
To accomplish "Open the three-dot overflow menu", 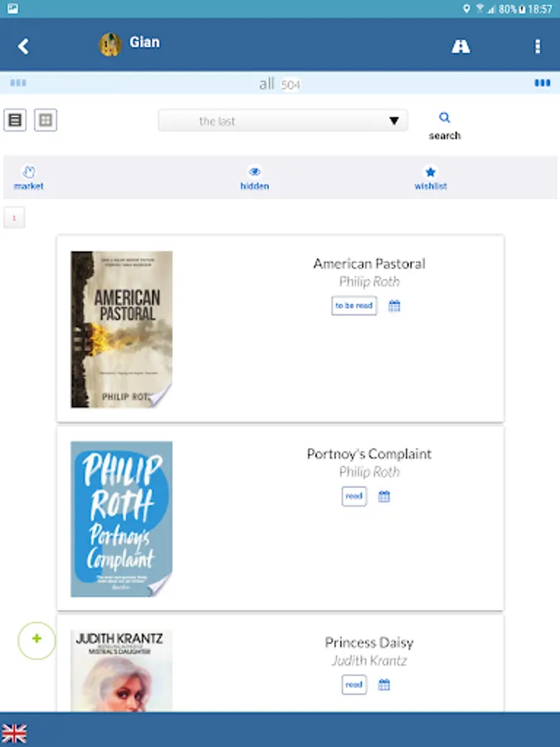I will pos(538,46).
